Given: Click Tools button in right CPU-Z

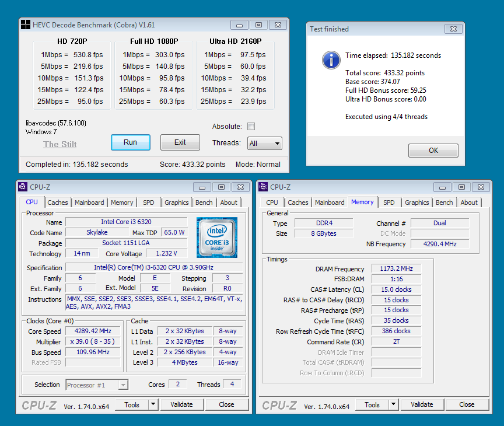Looking at the screenshot, I should [x=372, y=404].
